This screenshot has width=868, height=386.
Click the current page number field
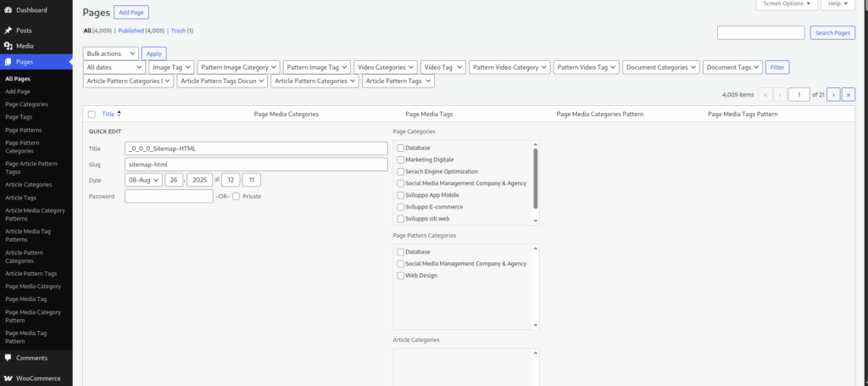[798, 95]
